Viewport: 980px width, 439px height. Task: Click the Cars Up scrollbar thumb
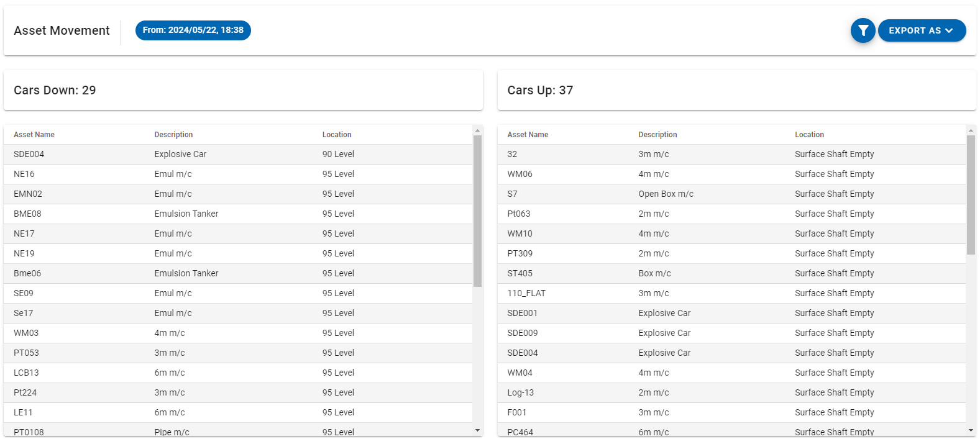click(x=971, y=195)
